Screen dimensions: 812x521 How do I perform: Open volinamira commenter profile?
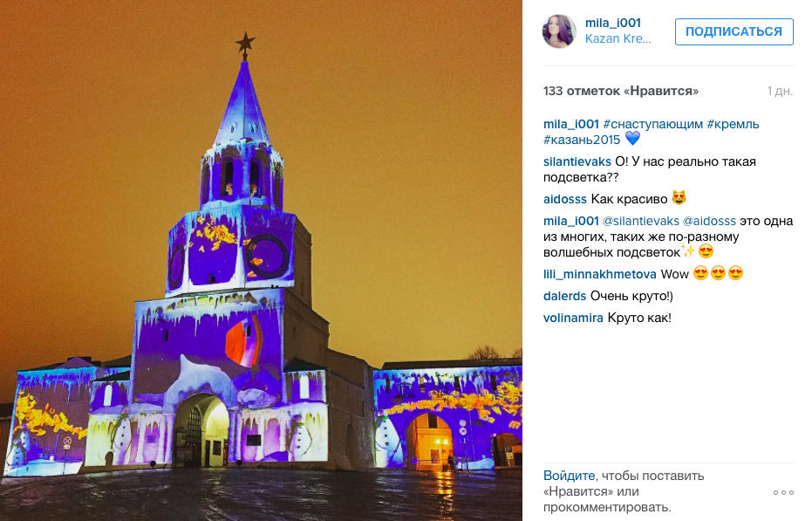(x=573, y=318)
